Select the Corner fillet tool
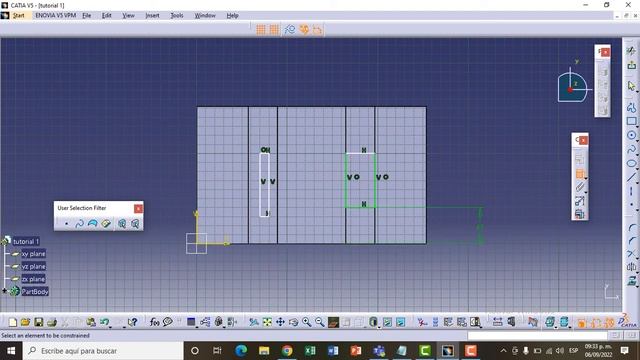This screenshot has height=360, width=640. point(631,228)
